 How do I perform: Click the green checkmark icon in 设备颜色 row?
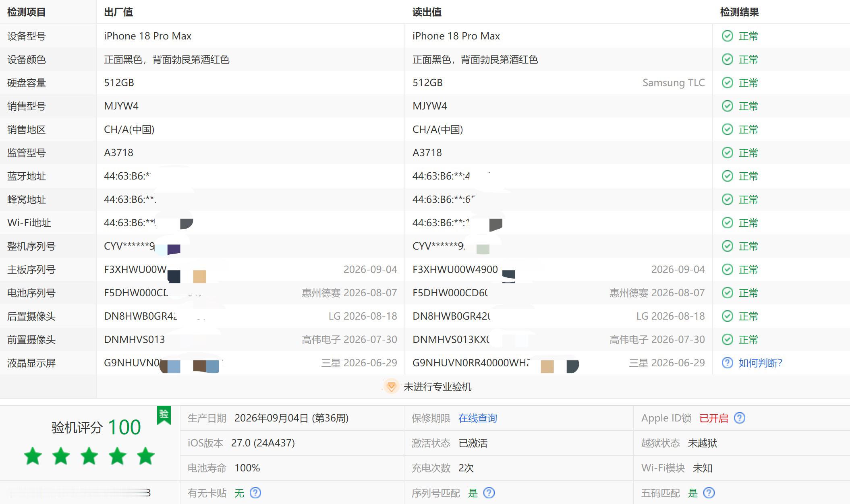(x=727, y=59)
